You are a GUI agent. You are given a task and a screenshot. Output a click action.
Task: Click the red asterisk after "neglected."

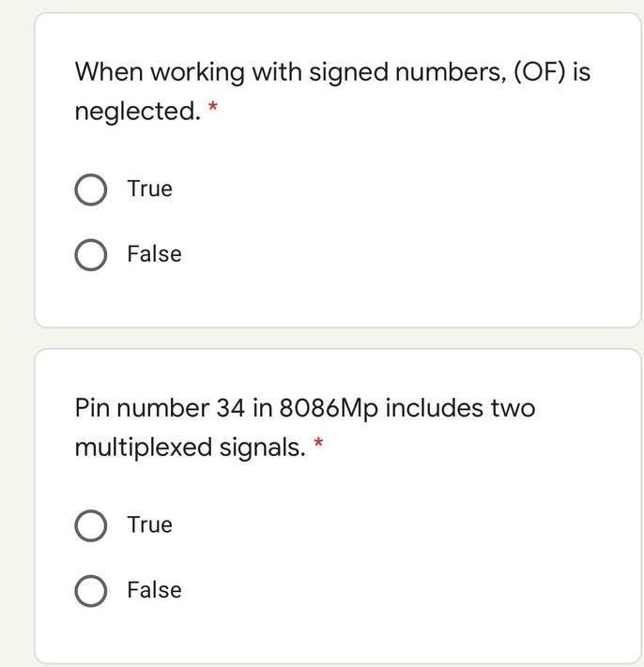click(x=213, y=106)
